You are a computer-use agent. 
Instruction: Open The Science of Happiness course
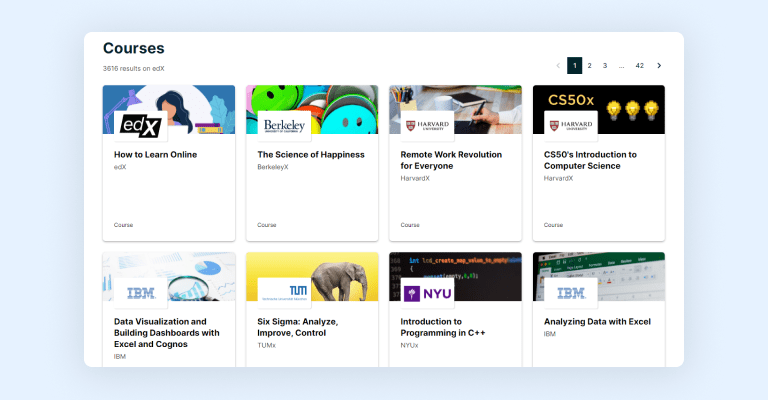[x=311, y=155]
